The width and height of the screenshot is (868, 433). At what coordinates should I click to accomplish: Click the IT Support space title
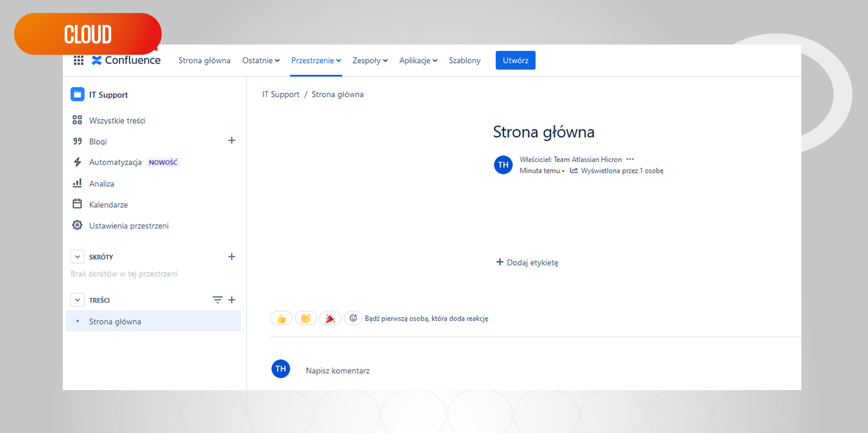click(108, 94)
